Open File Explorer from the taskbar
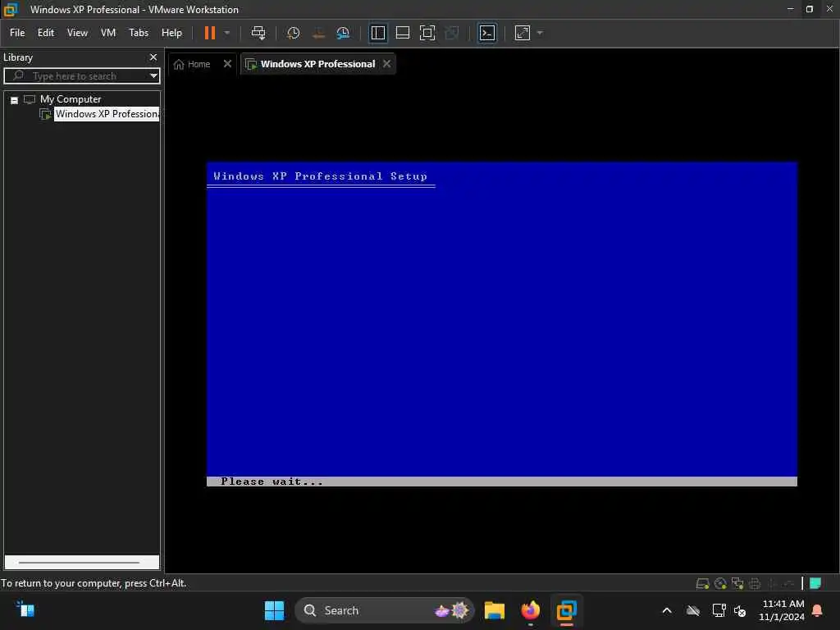 click(x=495, y=610)
